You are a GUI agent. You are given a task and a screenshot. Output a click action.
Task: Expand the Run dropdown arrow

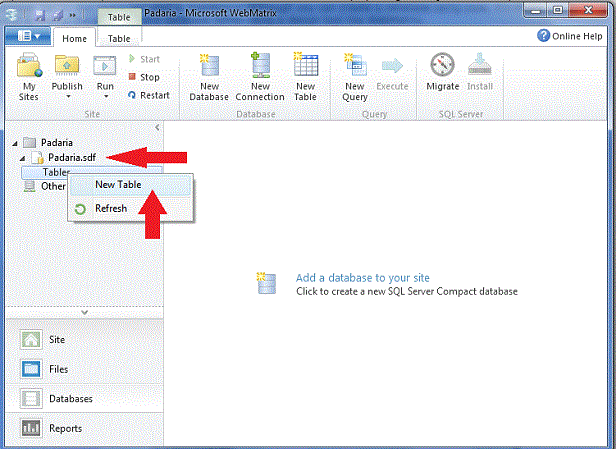[x=106, y=97]
